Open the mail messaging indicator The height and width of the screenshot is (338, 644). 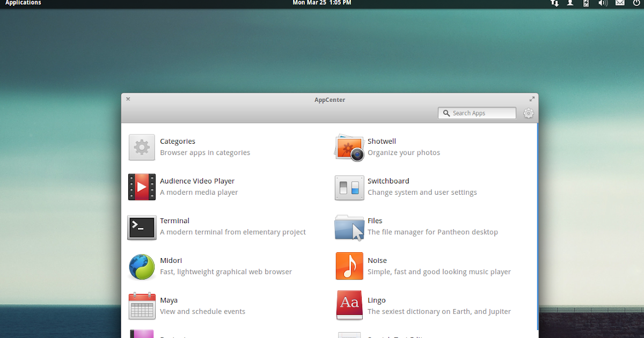point(620,3)
